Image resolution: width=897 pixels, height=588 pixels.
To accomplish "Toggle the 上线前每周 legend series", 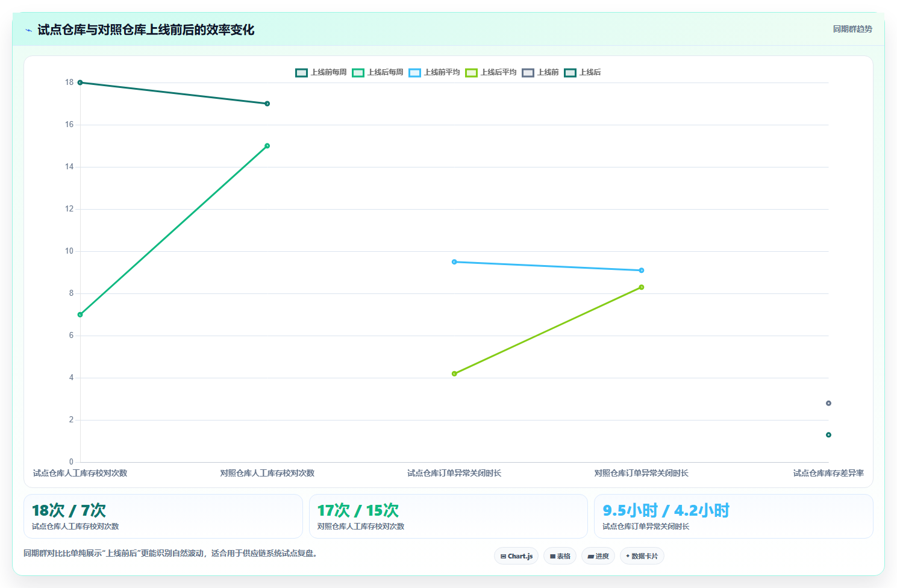I will pyautogui.click(x=321, y=72).
